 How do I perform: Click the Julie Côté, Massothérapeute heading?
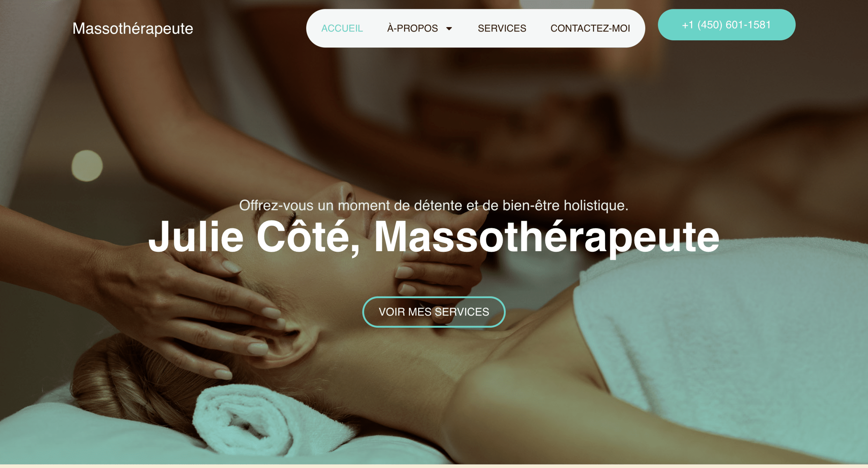point(434,237)
